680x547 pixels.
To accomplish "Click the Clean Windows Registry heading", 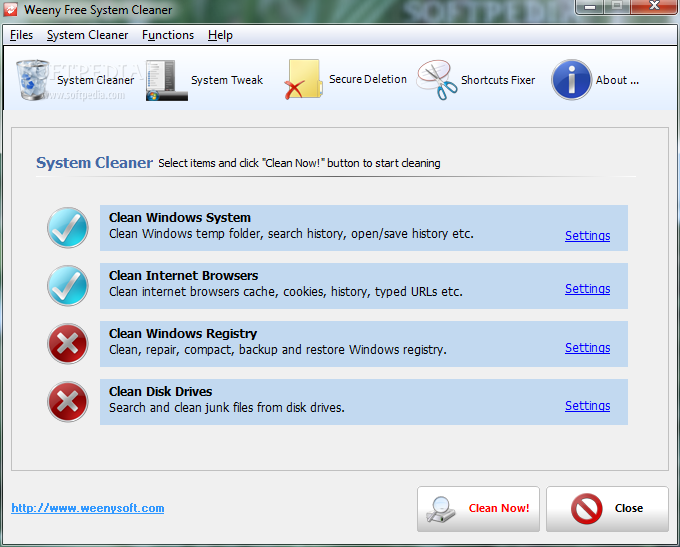I will (x=183, y=334).
